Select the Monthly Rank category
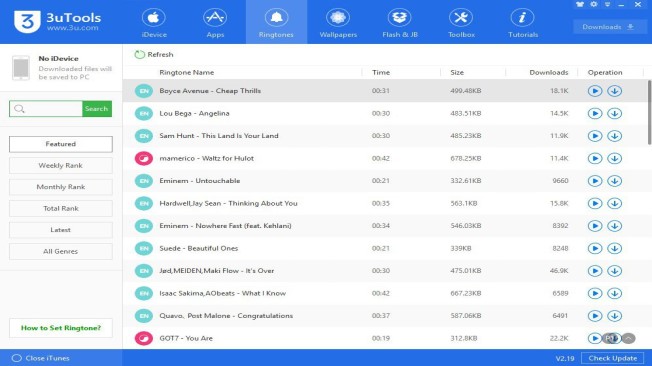The image size is (652, 366). click(61, 187)
